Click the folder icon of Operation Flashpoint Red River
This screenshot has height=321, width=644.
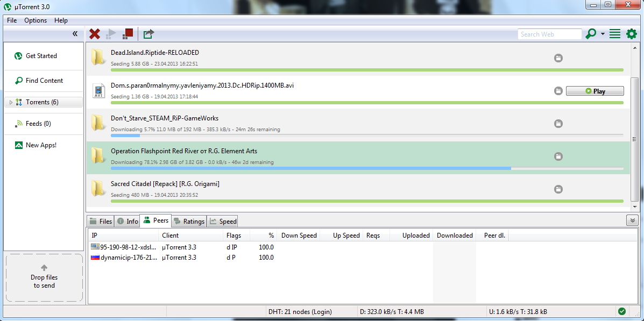(x=98, y=155)
